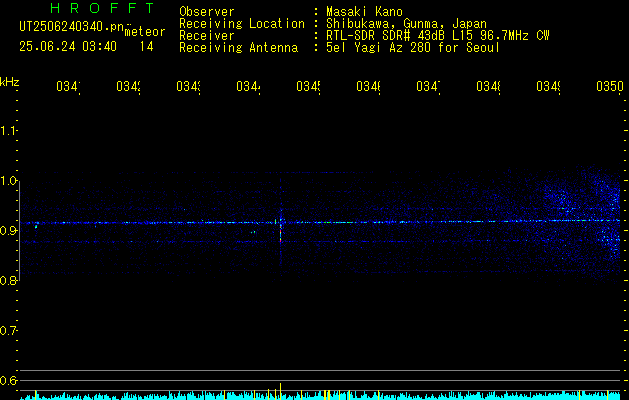
Task: Click the tallest yellow peak in bottom graph
Action: click(280, 391)
